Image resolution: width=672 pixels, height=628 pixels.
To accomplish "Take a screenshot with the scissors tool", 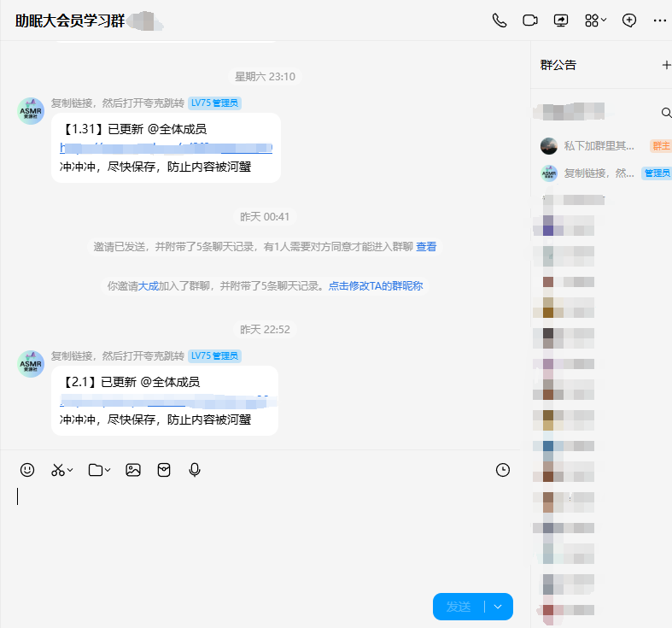I will 58,470.
